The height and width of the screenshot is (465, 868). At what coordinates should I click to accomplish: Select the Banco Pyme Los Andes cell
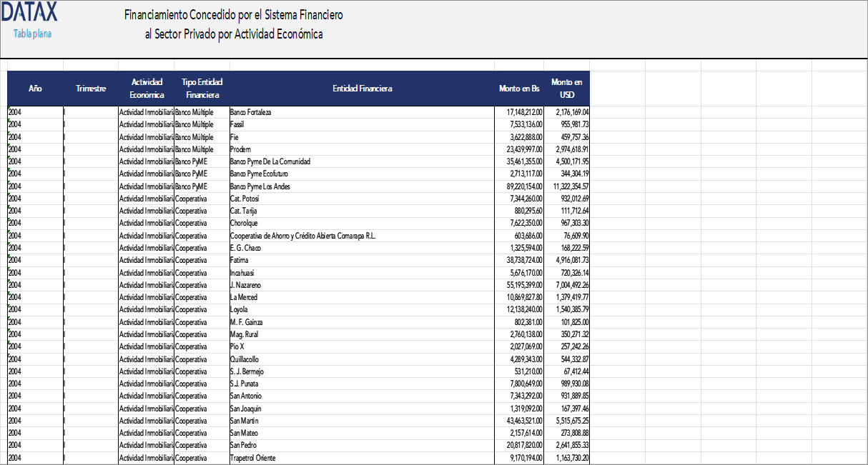(260, 186)
